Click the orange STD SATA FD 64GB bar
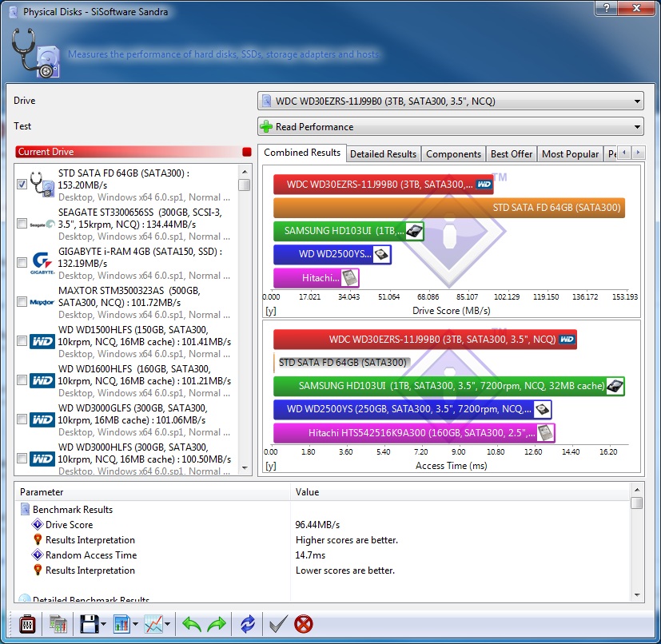Viewport: 661px width, 644px height. [x=449, y=208]
